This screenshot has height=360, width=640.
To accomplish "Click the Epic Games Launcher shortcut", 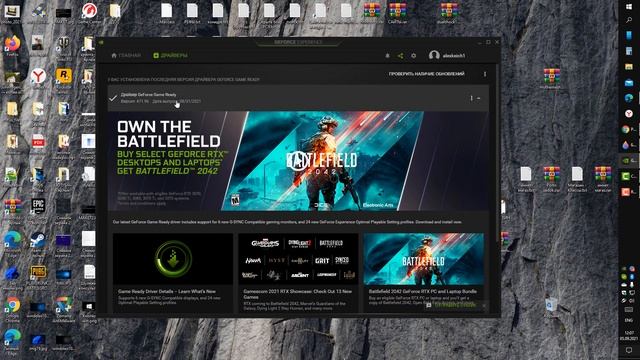I will [x=38, y=208].
